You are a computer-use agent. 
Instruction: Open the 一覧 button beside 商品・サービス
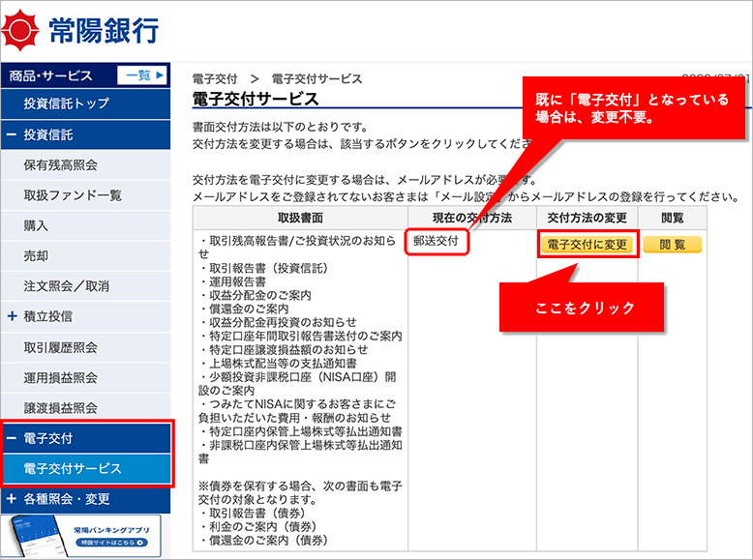tap(142, 75)
